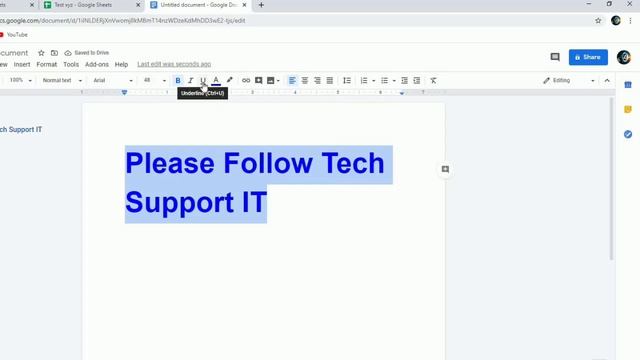Apply right align to text

[317, 80]
